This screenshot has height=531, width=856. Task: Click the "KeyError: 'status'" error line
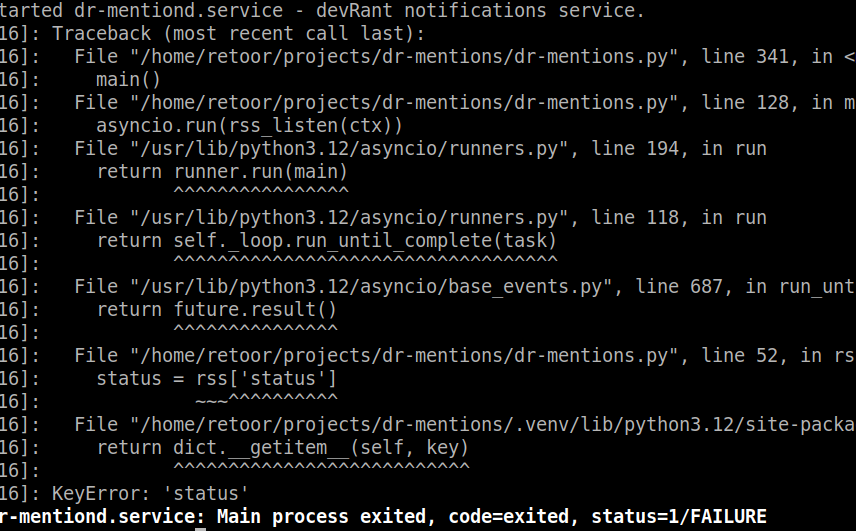pyautogui.click(x=150, y=494)
